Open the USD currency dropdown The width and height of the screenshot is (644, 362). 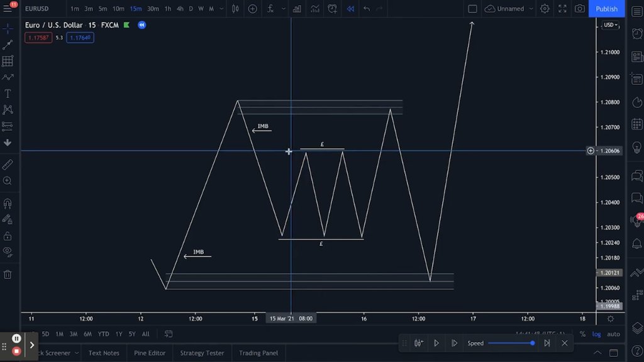[x=610, y=25]
